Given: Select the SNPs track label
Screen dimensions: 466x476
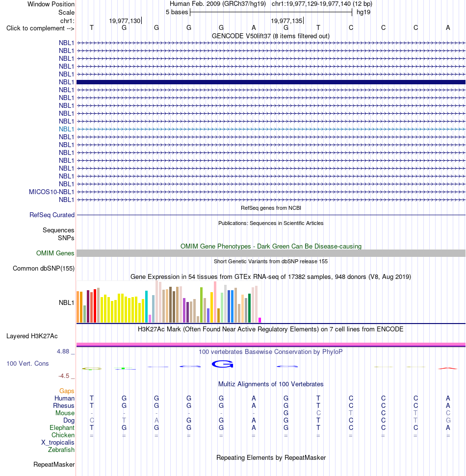Looking at the screenshot, I should pos(66,238).
